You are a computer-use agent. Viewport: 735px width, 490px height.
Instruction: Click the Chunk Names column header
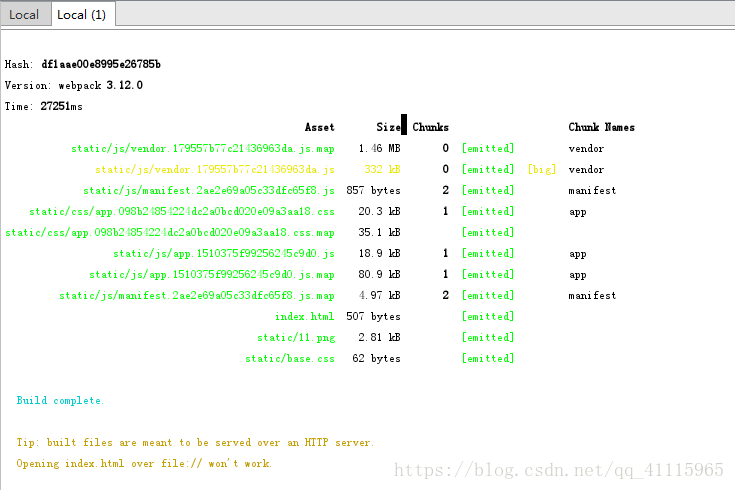(601, 127)
